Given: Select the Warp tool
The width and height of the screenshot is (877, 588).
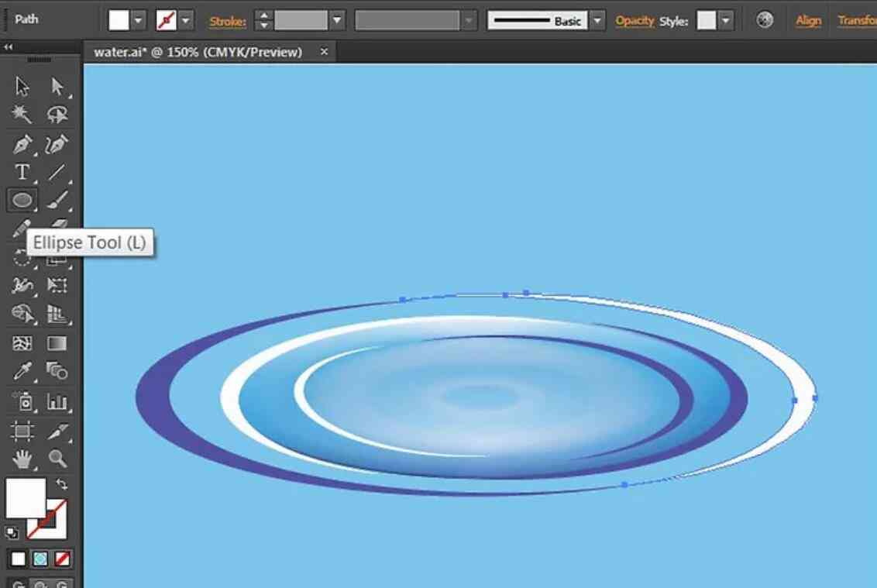Looking at the screenshot, I should click(22, 286).
